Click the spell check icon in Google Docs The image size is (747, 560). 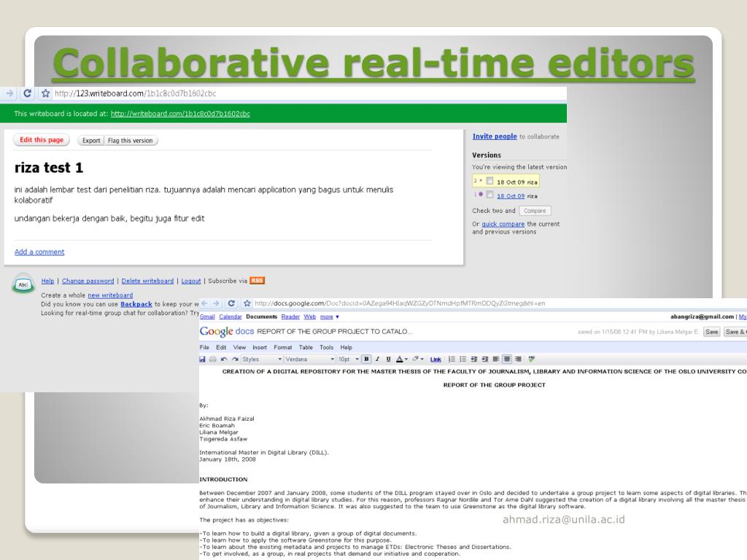coord(532,359)
